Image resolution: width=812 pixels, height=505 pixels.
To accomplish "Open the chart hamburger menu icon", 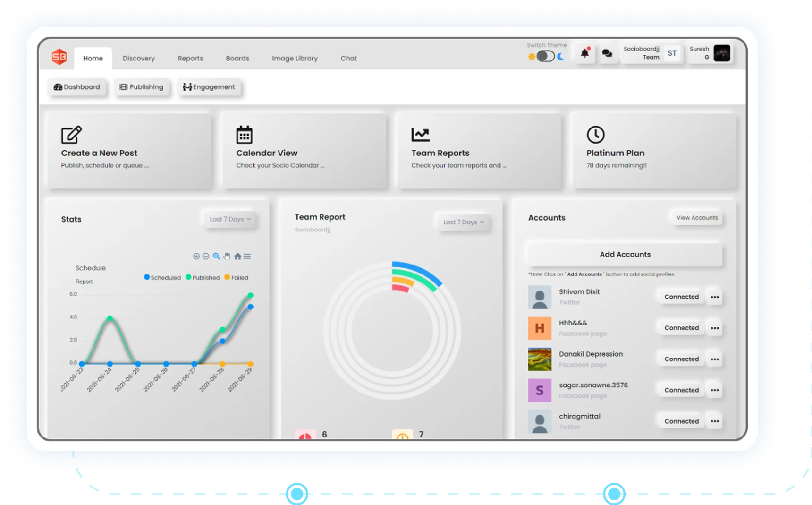I will click(247, 256).
